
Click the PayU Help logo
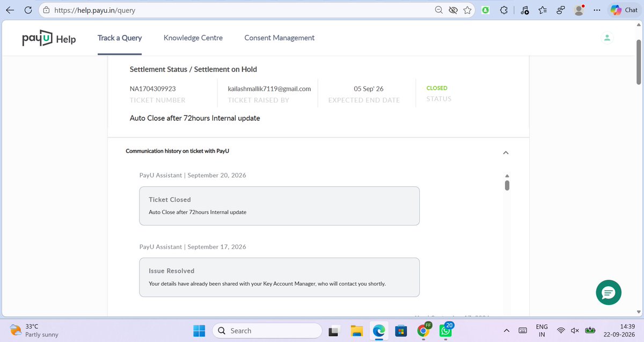tap(49, 39)
